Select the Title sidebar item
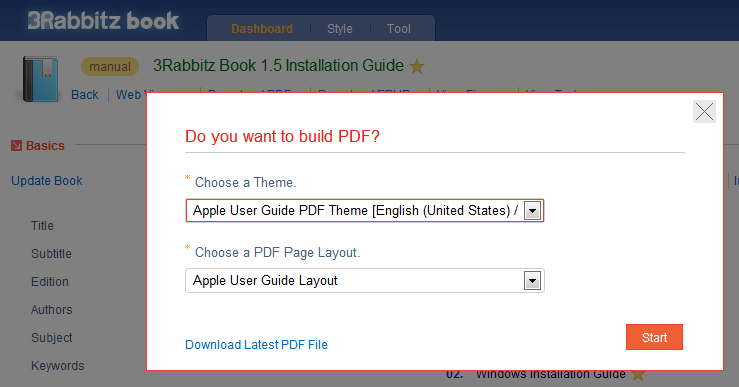Screen dimensions: 739x387 pyautogui.click(x=42, y=226)
